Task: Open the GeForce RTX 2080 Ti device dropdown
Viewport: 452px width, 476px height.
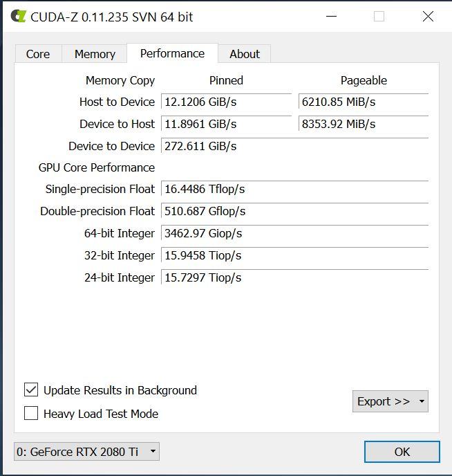Action: [x=86, y=451]
